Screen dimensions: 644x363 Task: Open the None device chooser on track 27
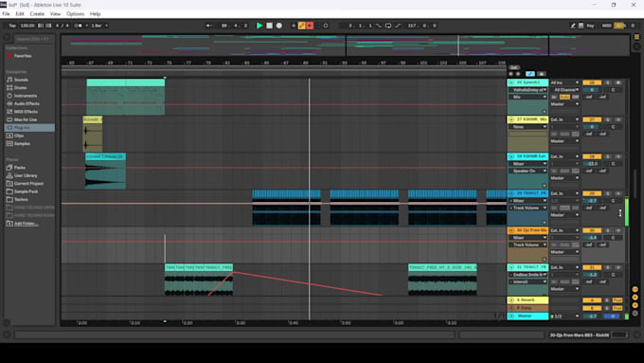tap(528, 127)
